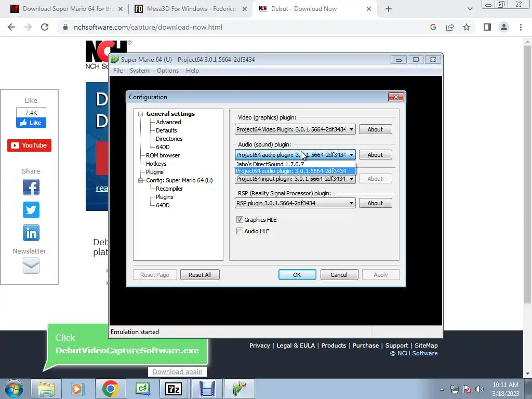Image resolution: width=532 pixels, height=399 pixels.
Task: Switch to Mesa3D For Windows tab
Action: point(191,9)
